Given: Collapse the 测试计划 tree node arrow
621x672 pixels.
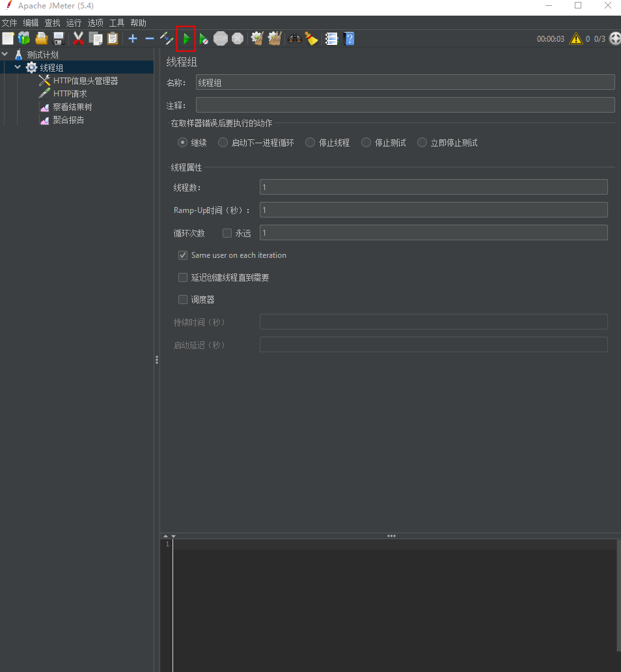Looking at the screenshot, I should [5, 54].
